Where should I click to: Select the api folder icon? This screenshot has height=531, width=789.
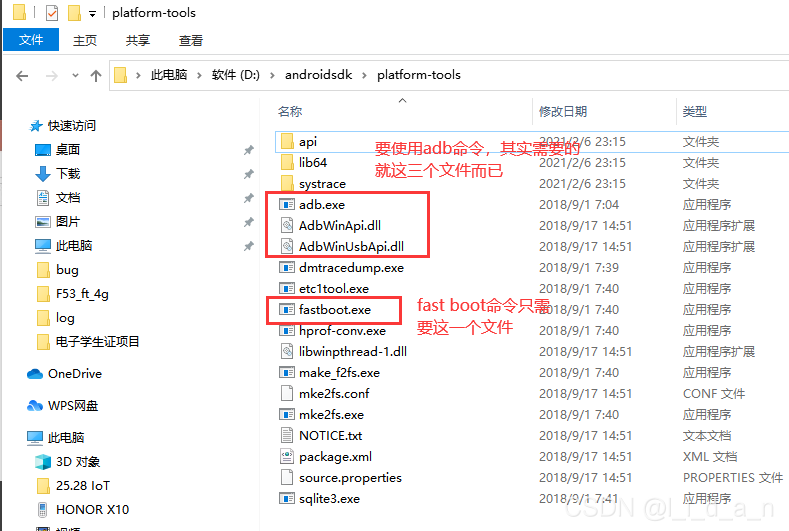click(287, 141)
